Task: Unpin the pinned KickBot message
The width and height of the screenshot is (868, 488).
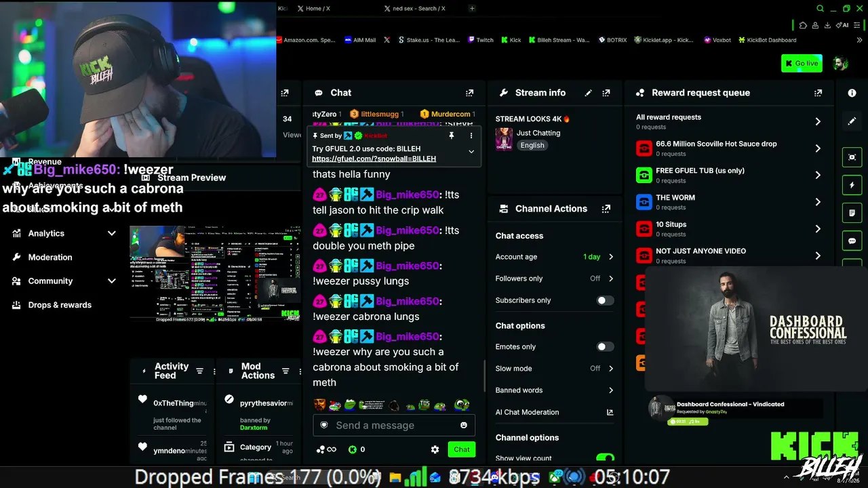Action: point(451,136)
